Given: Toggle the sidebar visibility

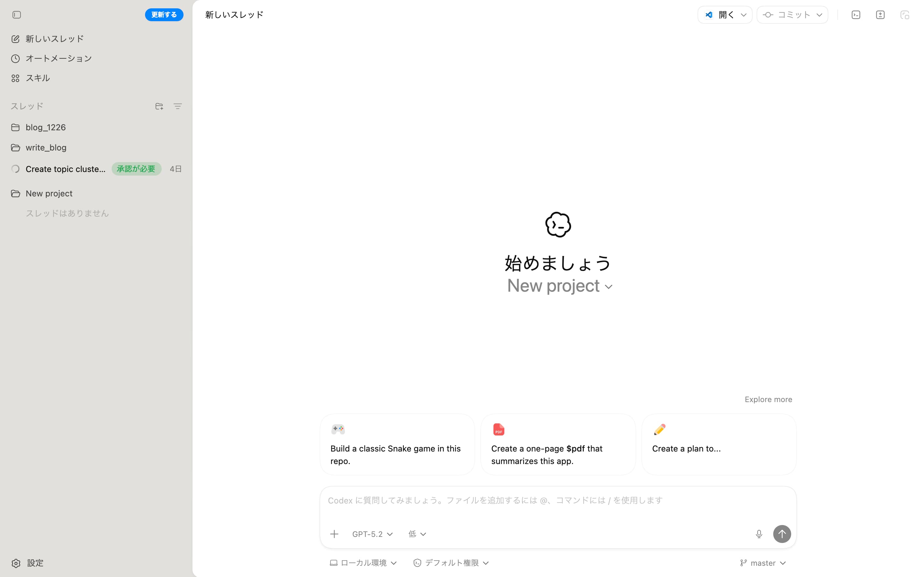Looking at the screenshot, I should [x=17, y=15].
